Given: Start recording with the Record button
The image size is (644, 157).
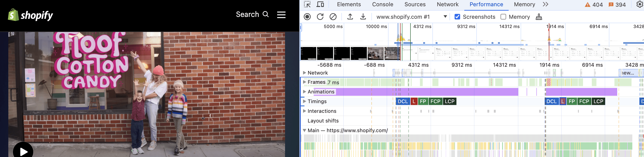Looking at the screenshot, I should [307, 17].
